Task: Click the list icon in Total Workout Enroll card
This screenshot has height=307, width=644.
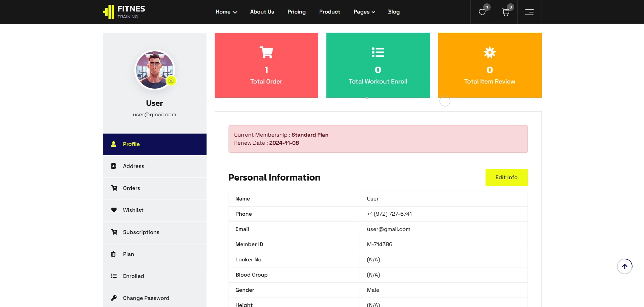Action: [x=378, y=52]
